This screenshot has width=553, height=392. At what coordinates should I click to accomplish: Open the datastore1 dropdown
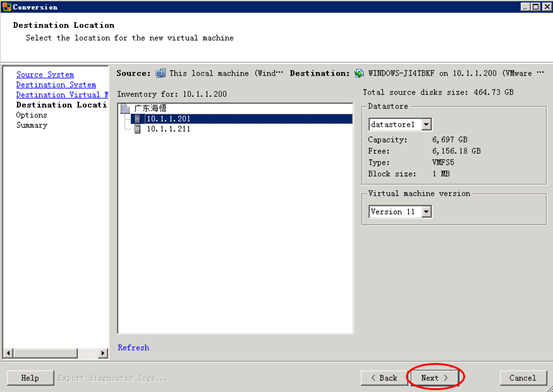tap(426, 125)
